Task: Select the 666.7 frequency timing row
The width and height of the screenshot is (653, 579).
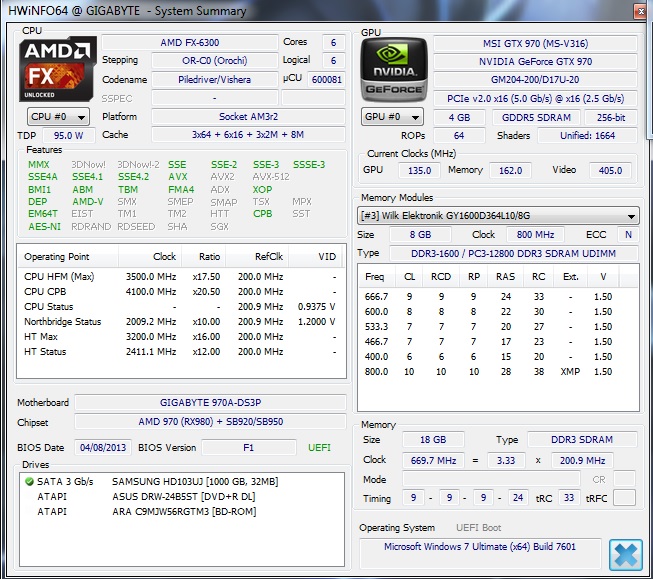Action: 498,297
